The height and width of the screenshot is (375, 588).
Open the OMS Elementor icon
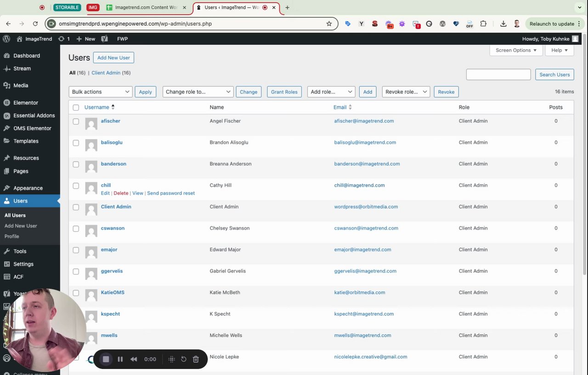(x=6, y=129)
